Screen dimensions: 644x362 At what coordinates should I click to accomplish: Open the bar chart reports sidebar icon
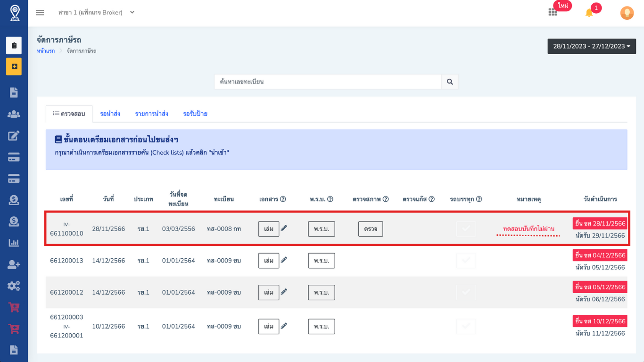tap(14, 243)
